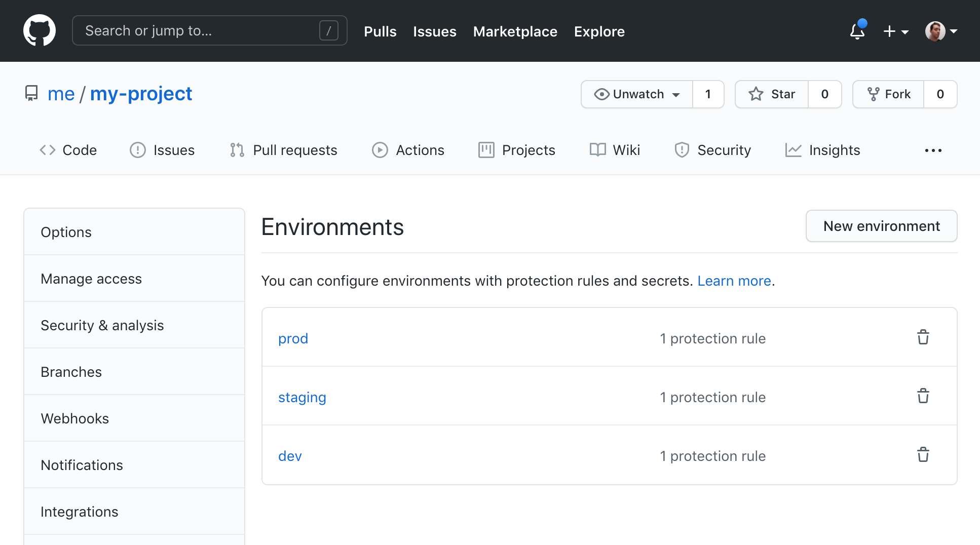Viewport: 980px width, 545px height.
Task: Click the Insights graph icon
Action: coord(793,150)
